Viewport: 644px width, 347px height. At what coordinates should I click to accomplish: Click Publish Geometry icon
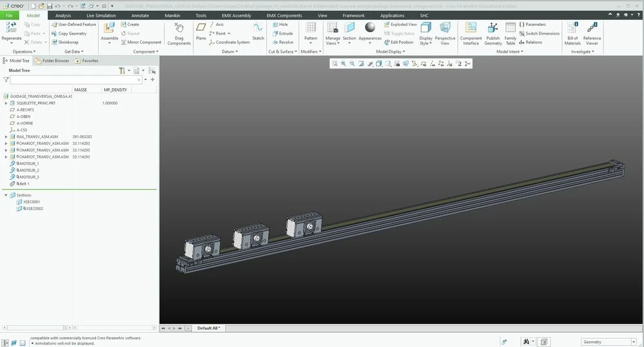pos(493,28)
